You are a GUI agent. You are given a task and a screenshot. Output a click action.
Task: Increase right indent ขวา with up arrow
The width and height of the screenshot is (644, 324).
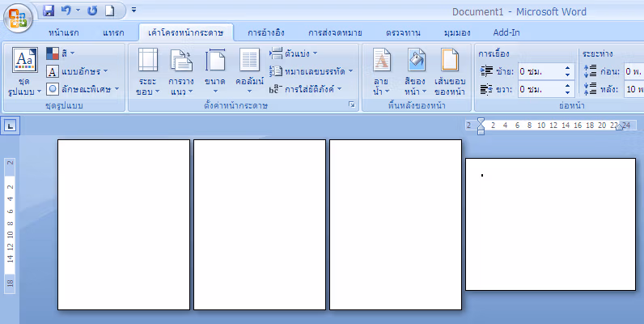point(568,86)
